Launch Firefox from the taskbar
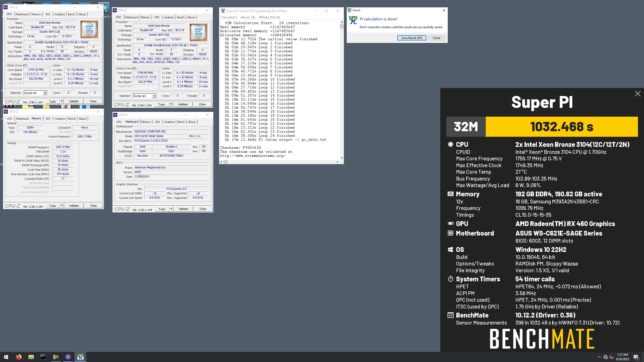The width and height of the screenshot is (644, 362). pyautogui.click(x=19, y=357)
